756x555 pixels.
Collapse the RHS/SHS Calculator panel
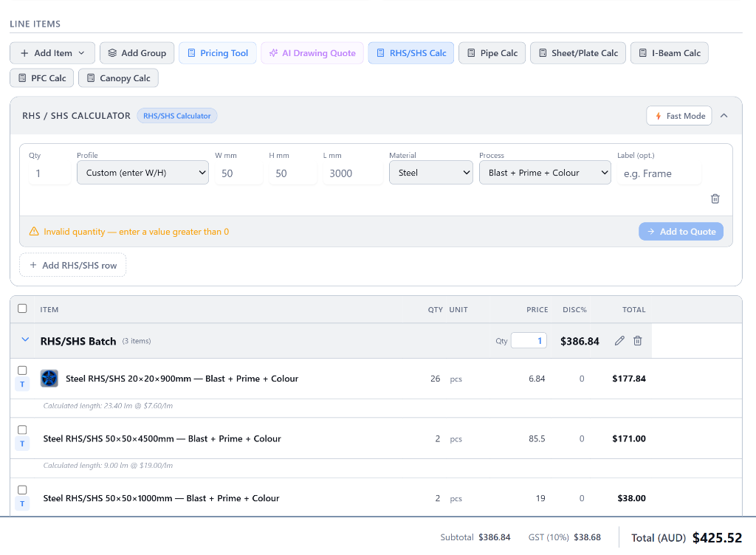724,116
